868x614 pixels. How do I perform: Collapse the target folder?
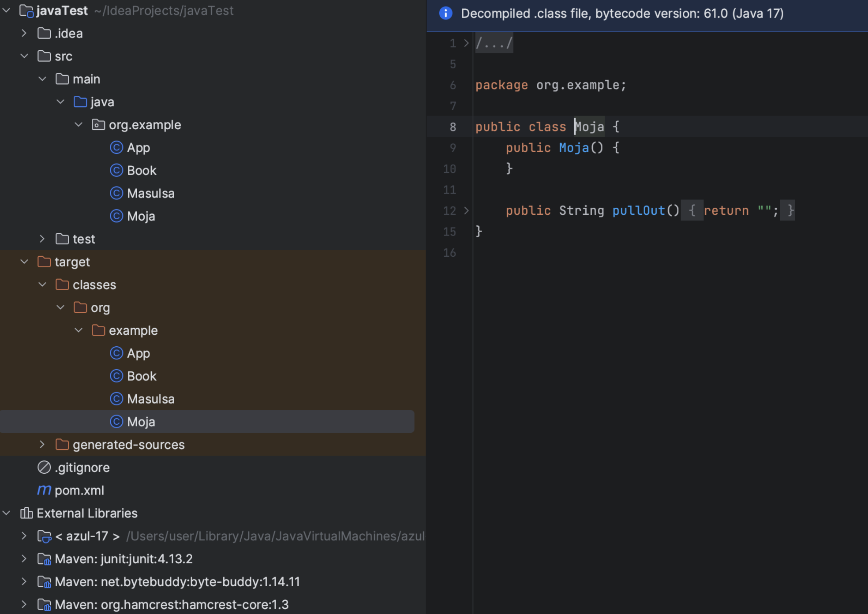coord(24,262)
